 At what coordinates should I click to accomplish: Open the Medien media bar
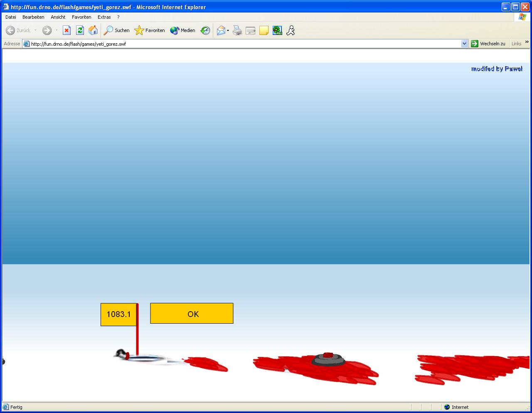182,30
